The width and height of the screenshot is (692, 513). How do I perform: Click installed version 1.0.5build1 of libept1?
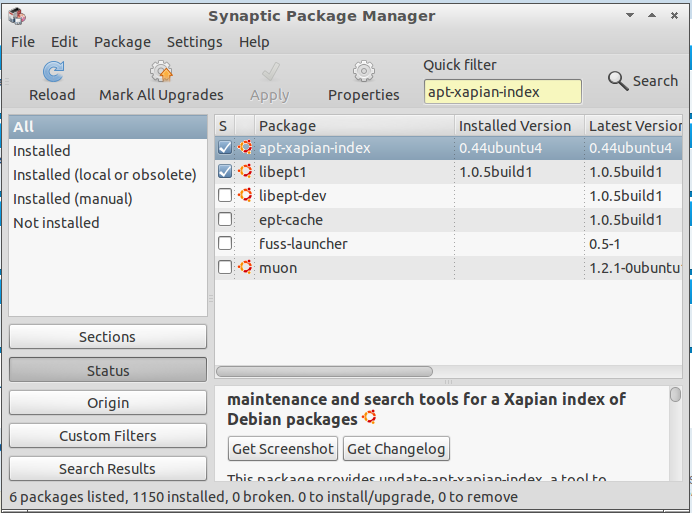[x=496, y=172]
